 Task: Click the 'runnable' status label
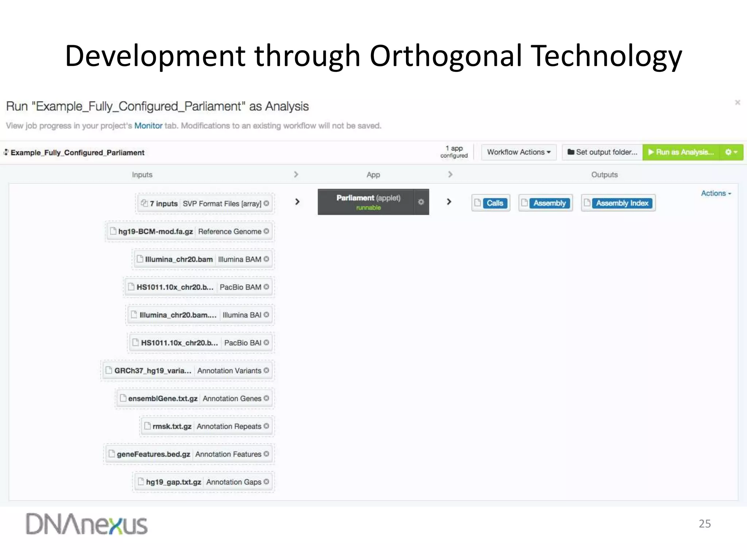pos(368,207)
